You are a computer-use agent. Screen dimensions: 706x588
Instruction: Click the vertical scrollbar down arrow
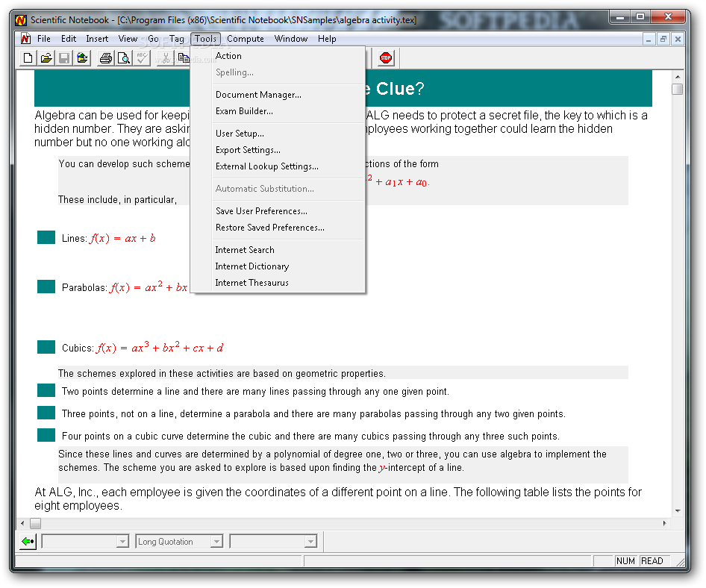point(677,511)
